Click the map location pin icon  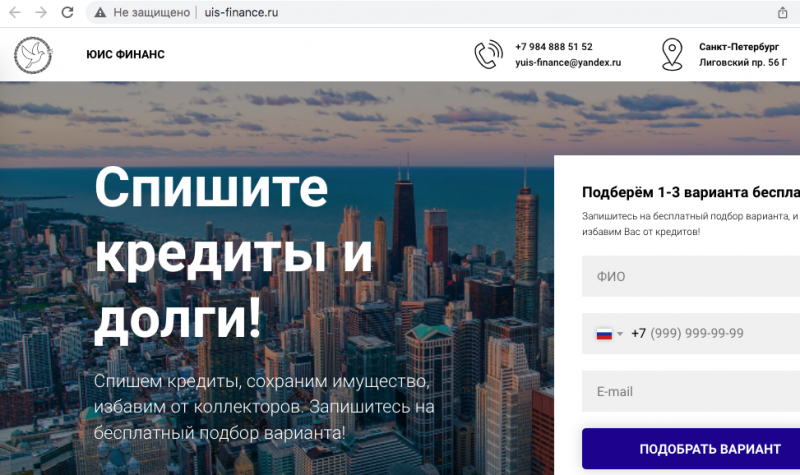[672, 54]
